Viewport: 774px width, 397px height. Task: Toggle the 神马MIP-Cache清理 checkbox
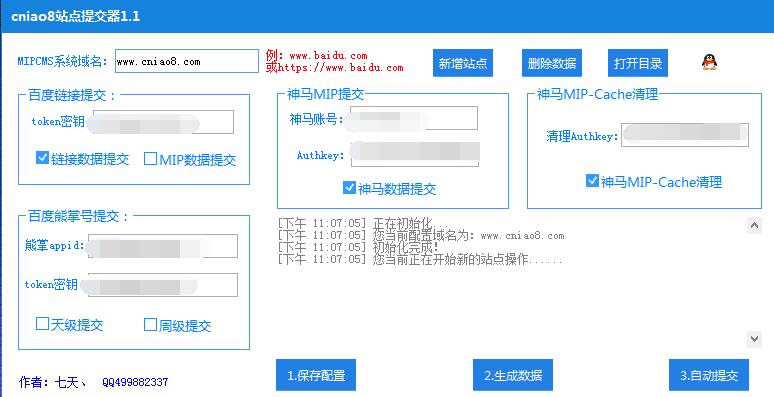pyautogui.click(x=592, y=181)
